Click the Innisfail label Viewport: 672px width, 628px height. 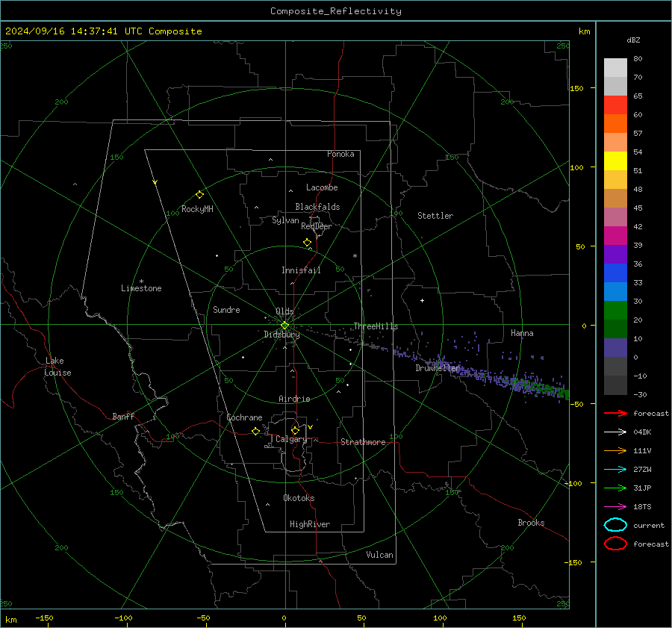(x=301, y=270)
